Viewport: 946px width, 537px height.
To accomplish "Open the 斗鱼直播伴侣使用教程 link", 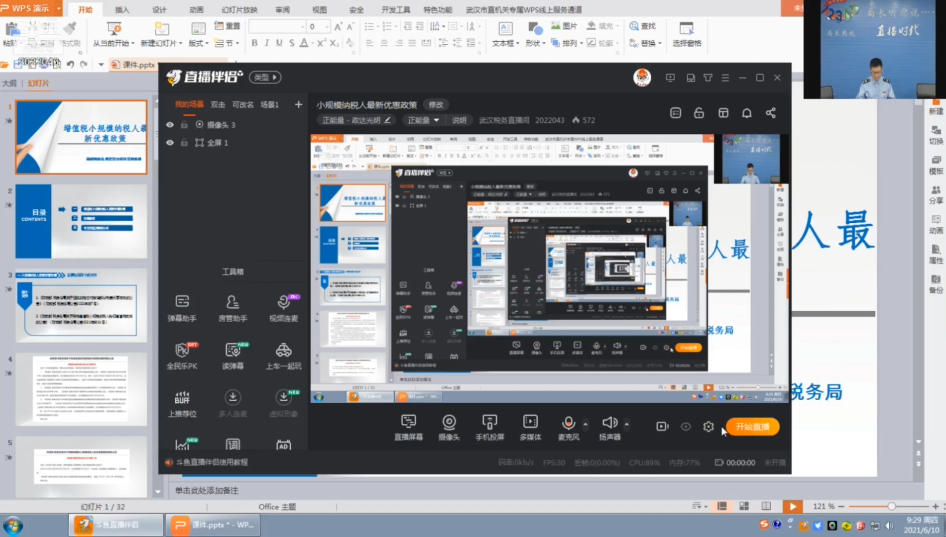I will pos(211,462).
